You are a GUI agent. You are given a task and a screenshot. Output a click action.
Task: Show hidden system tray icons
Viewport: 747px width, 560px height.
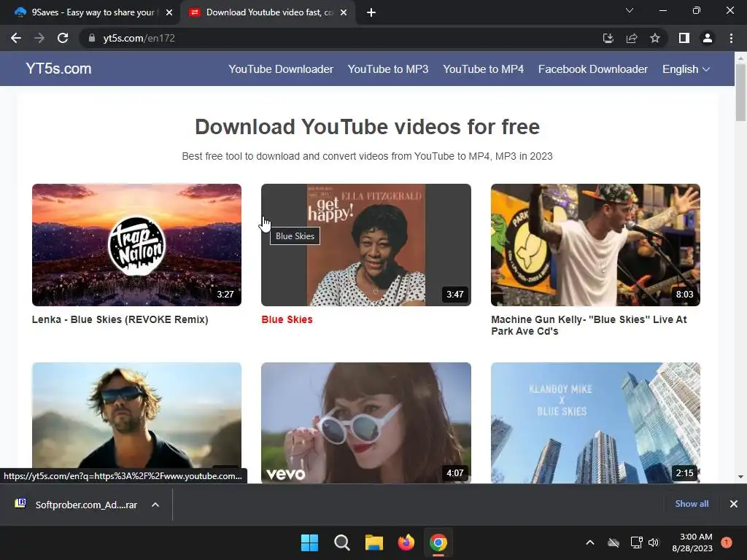click(589, 542)
